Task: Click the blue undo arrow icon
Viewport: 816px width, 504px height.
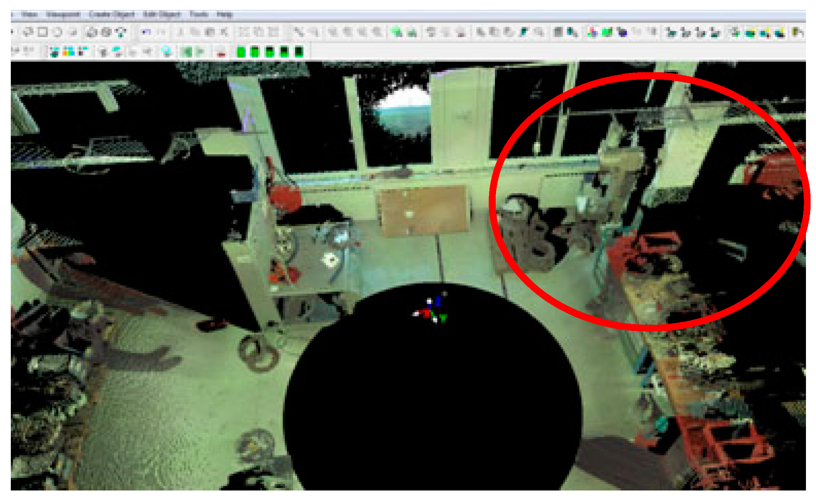Action: point(146,32)
